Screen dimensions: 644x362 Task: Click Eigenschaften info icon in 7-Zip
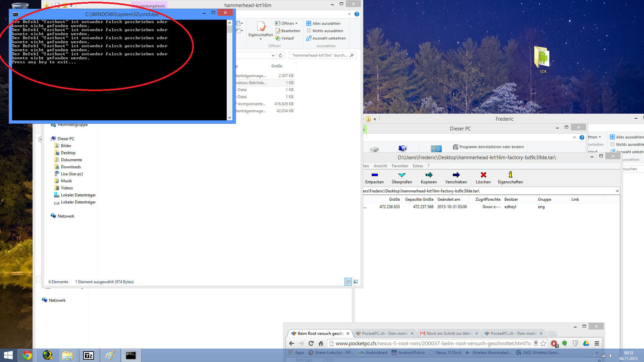pos(510,178)
